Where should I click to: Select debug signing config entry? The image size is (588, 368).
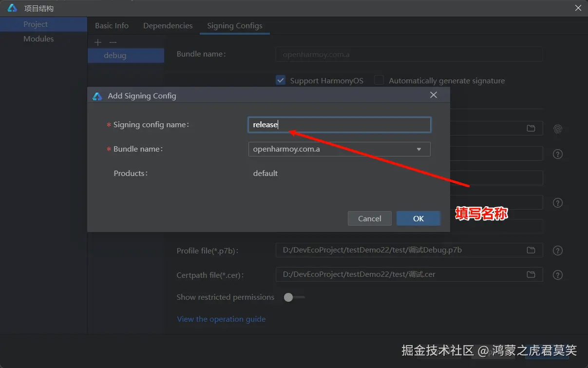click(x=126, y=56)
